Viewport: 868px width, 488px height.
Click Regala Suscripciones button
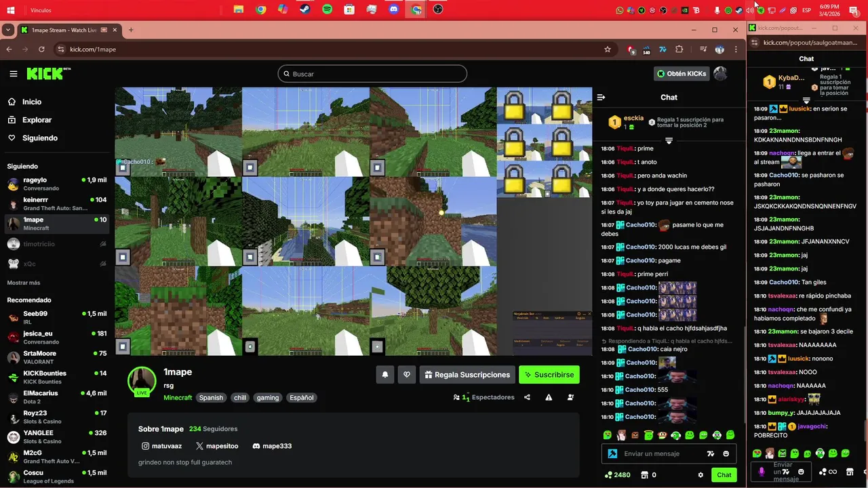(x=467, y=375)
